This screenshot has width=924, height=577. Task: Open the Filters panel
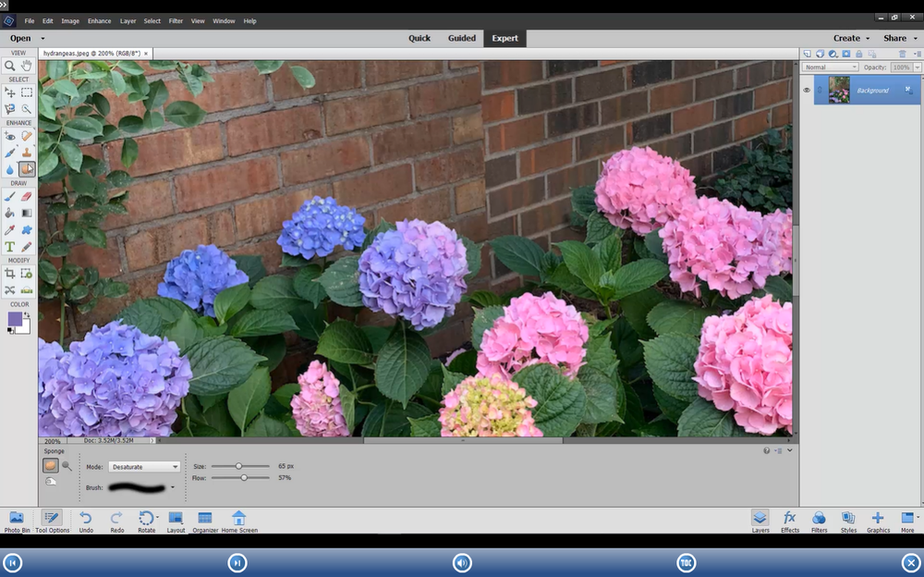click(820, 521)
